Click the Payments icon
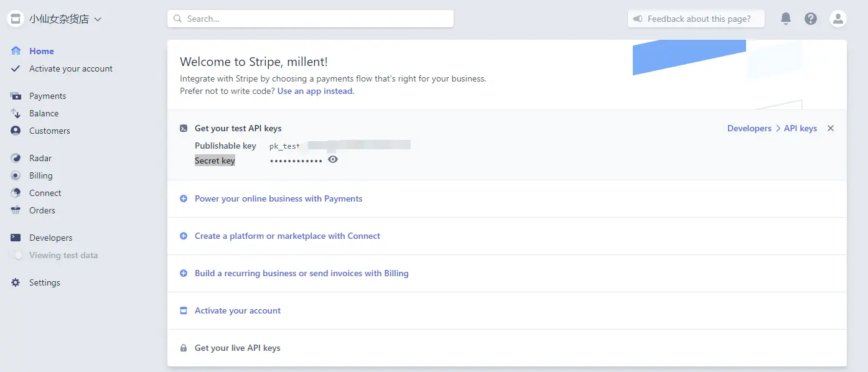The width and height of the screenshot is (868, 372). click(x=16, y=96)
